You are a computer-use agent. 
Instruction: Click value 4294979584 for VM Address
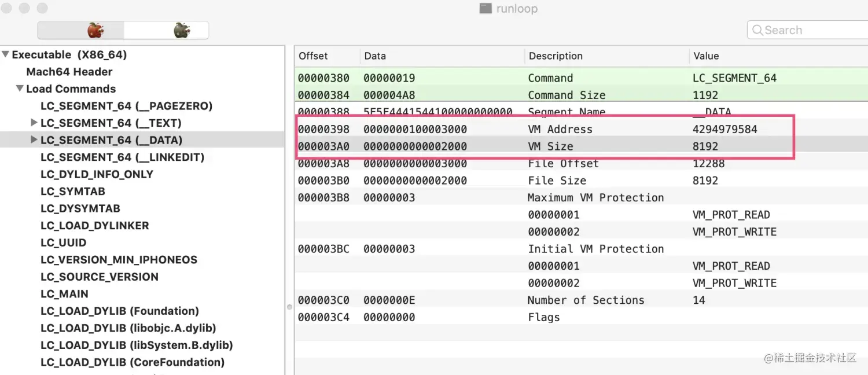724,129
